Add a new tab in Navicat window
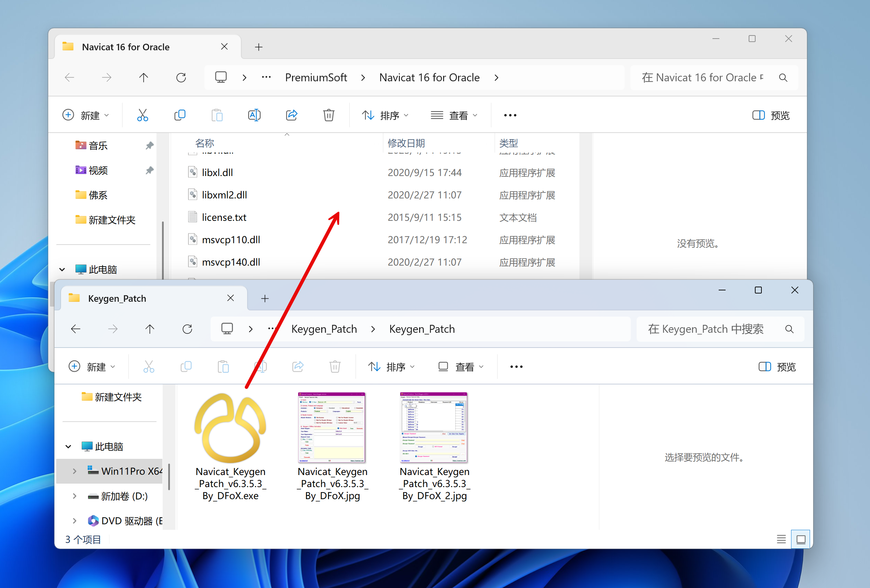This screenshot has height=588, width=870. [x=258, y=47]
